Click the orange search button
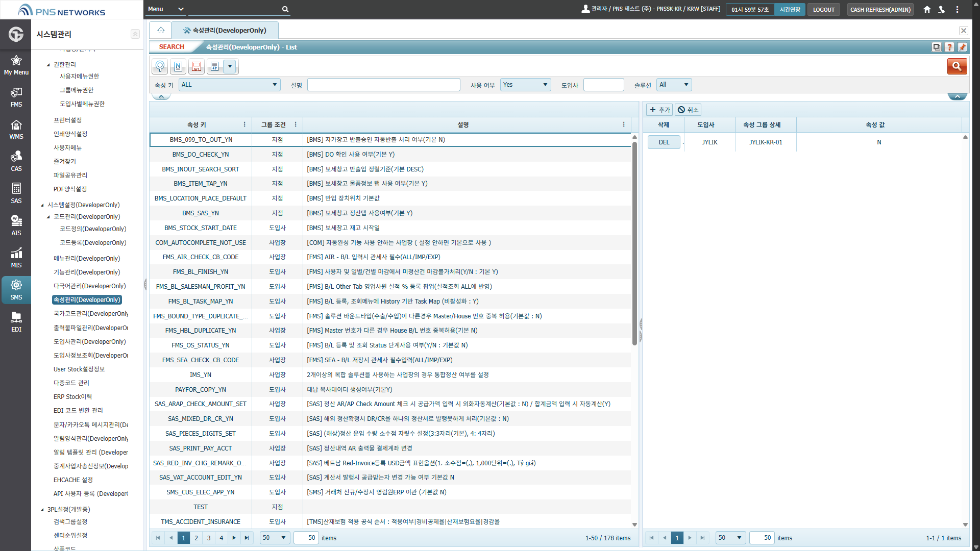980x551 pixels. 957,66
